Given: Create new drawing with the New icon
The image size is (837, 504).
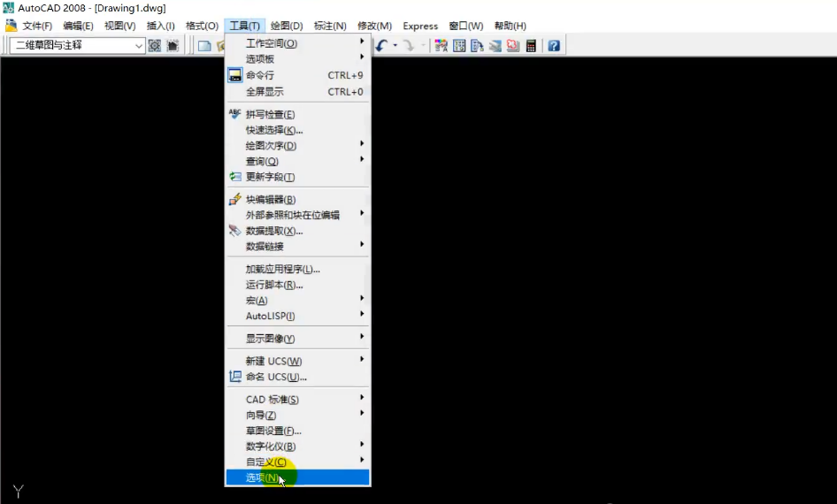Looking at the screenshot, I should point(204,46).
